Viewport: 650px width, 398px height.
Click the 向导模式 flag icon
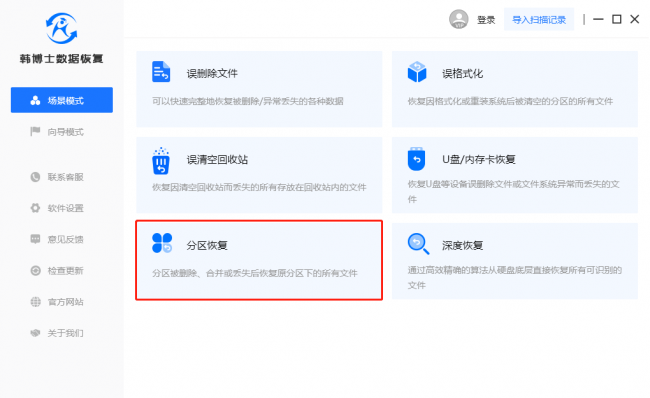coord(35,131)
